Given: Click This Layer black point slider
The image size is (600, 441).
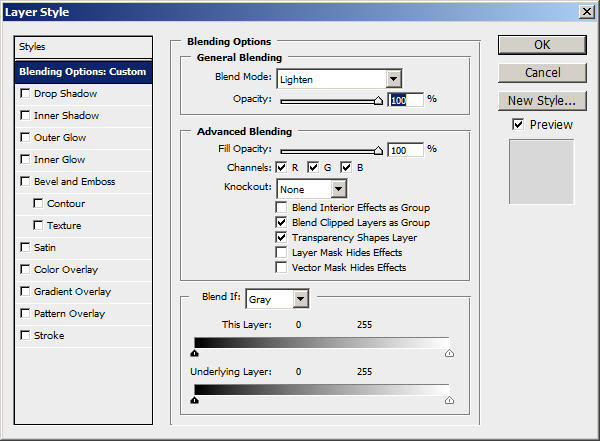Looking at the screenshot, I should pos(194,353).
